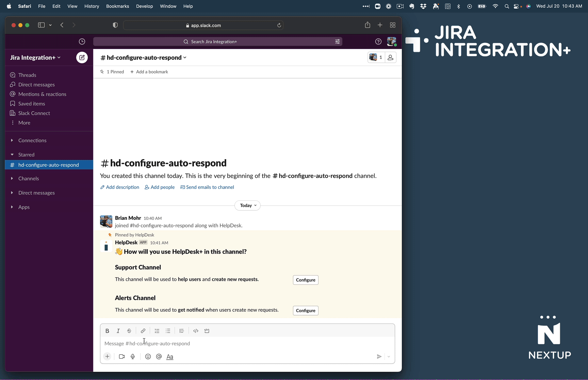This screenshot has height=380, width=588.
Task: Insert a link in the composer
Action: click(143, 331)
